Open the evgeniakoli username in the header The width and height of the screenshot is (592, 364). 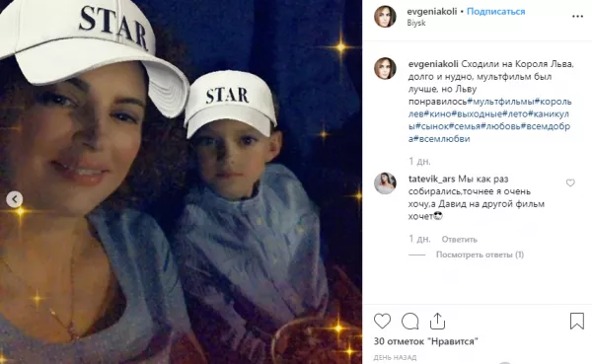point(432,12)
